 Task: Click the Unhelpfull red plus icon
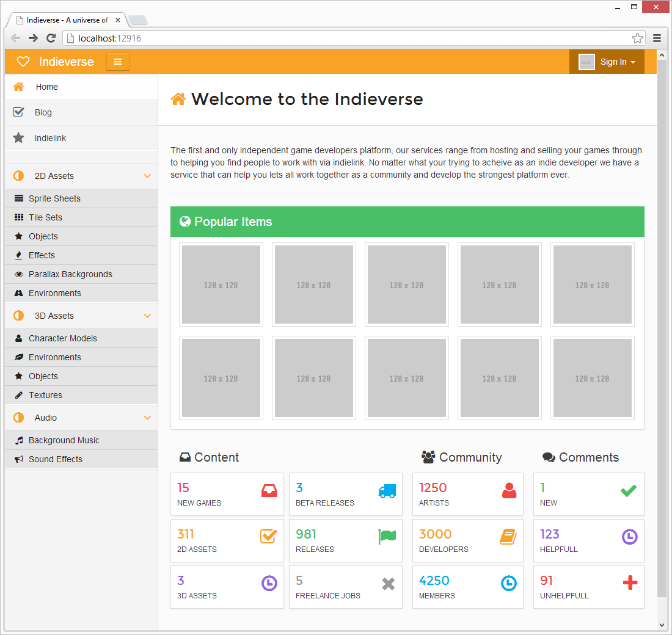630,582
